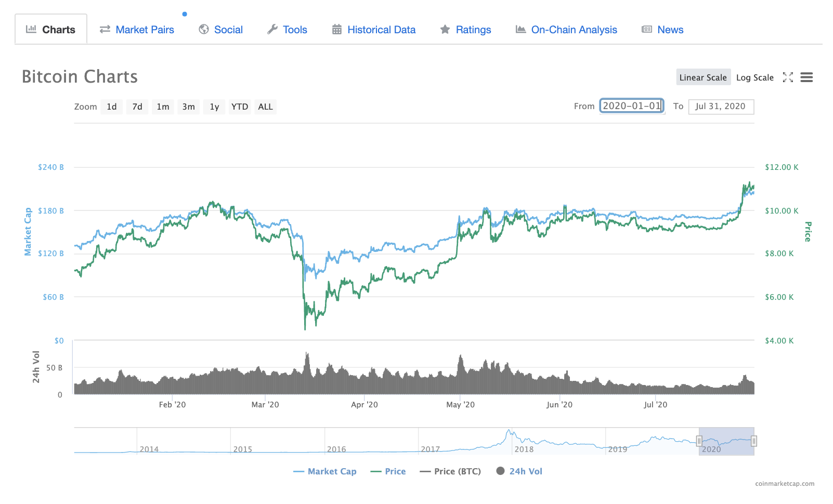Click the Charts bar-graph icon
The image size is (833, 504).
pos(31,30)
